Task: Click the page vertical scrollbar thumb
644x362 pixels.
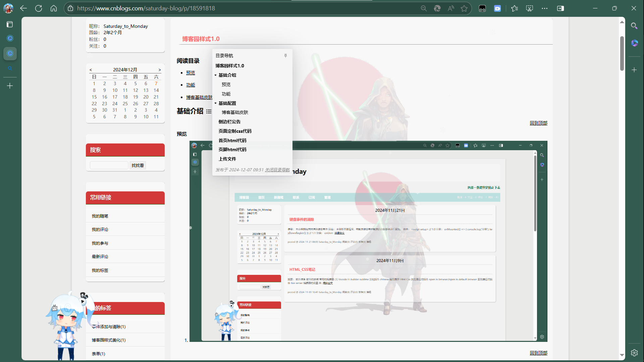Action: click(622, 54)
